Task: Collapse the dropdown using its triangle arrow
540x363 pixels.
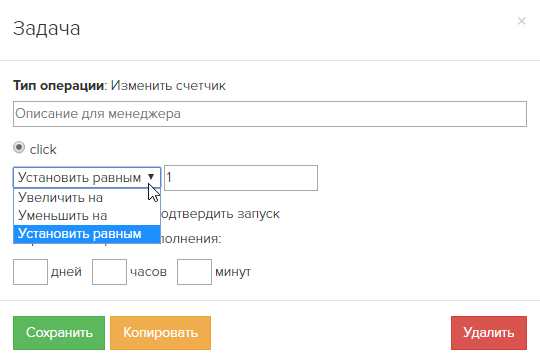Action: point(151,177)
